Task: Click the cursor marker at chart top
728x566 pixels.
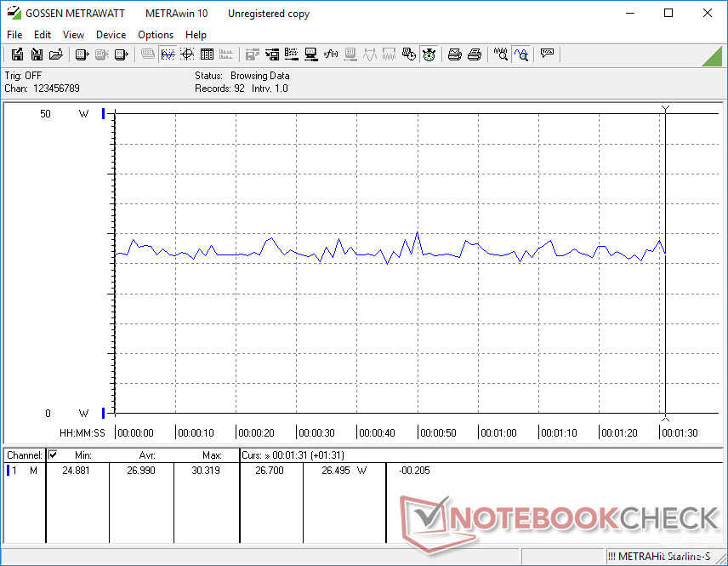Action: coord(665,108)
